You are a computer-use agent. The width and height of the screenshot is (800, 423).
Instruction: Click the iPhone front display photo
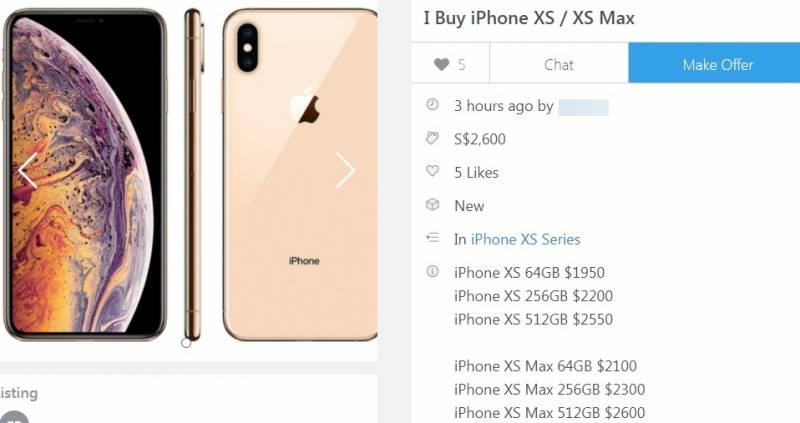pyautogui.click(x=84, y=175)
